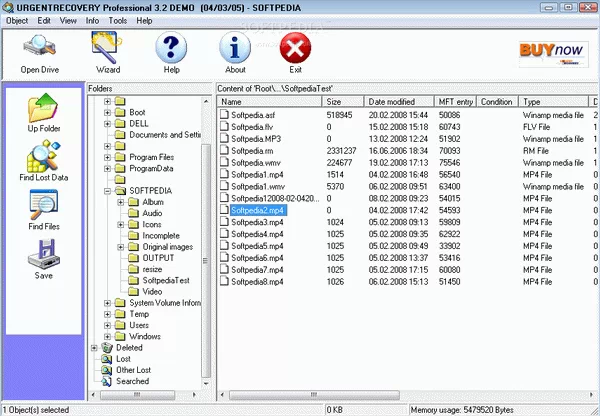The height and width of the screenshot is (416, 600).
Task: Select the Audio folder
Action: tap(152, 213)
